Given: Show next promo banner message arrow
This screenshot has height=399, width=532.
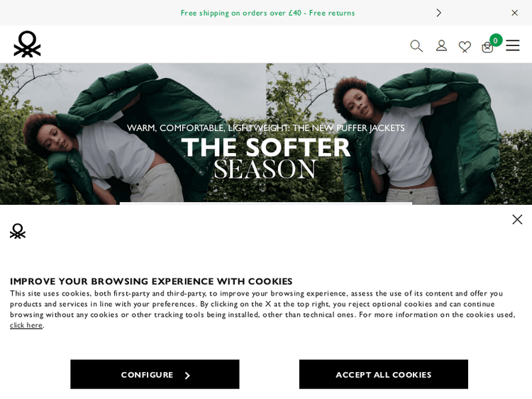Looking at the screenshot, I should pos(438,13).
